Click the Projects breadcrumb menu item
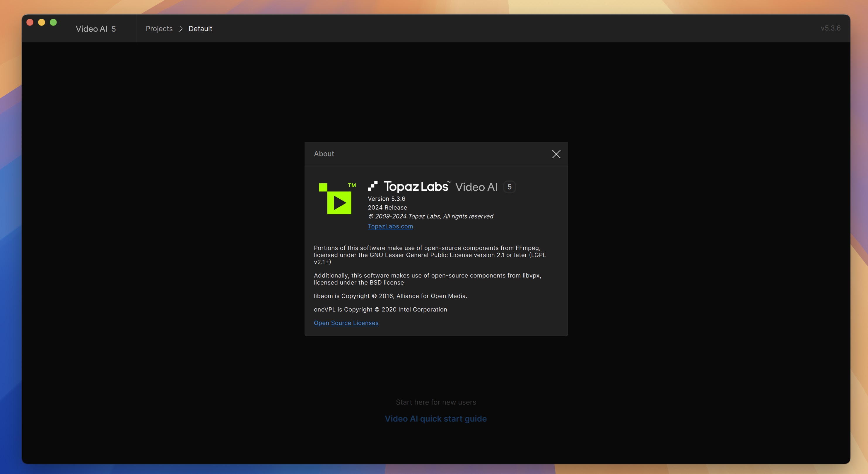 click(159, 28)
